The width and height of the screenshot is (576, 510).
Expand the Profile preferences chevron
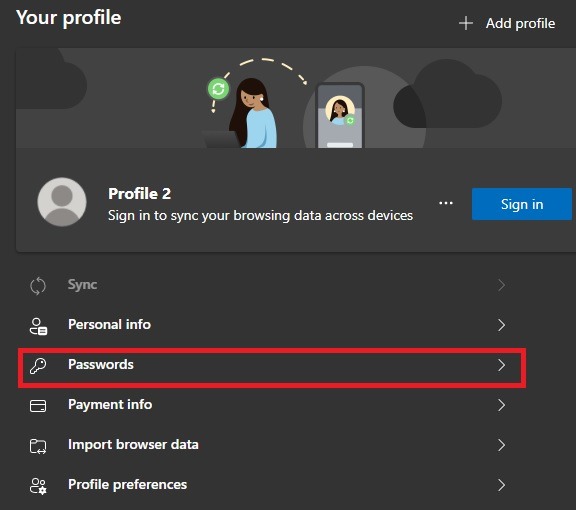pyautogui.click(x=501, y=485)
